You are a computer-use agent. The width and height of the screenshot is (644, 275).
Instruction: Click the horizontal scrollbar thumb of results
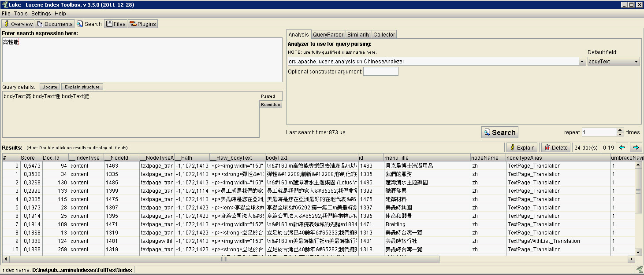pos(224,259)
